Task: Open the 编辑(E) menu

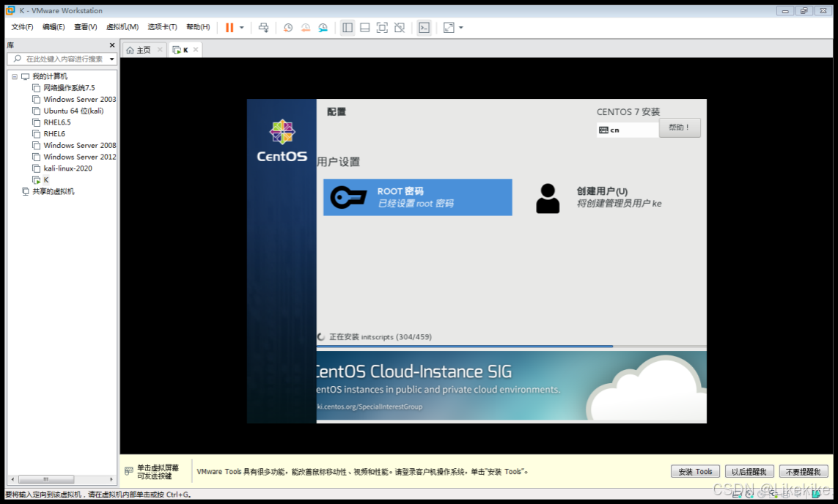Action: point(54,27)
